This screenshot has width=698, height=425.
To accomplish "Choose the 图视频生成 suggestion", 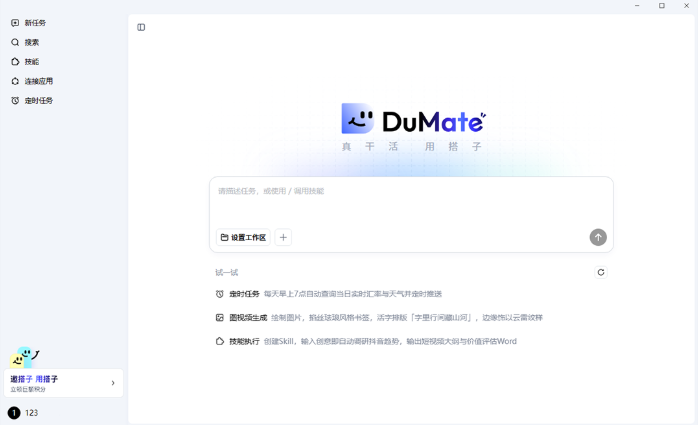I will 379,317.
